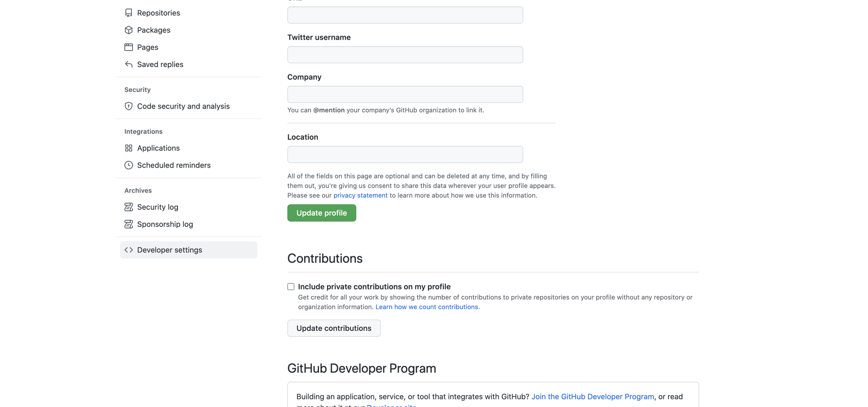Click the Sponsorship log icon
This screenshot has width=868, height=407.
[128, 224]
